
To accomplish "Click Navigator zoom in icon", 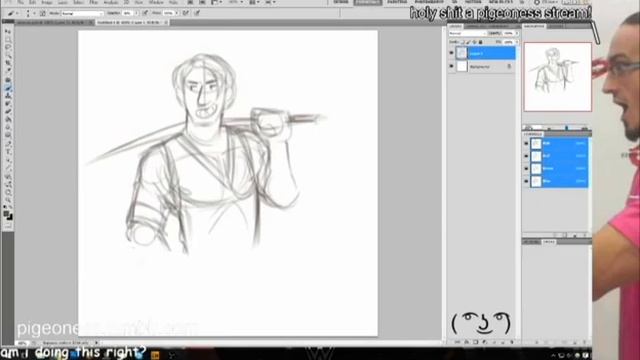I will click(x=585, y=129).
